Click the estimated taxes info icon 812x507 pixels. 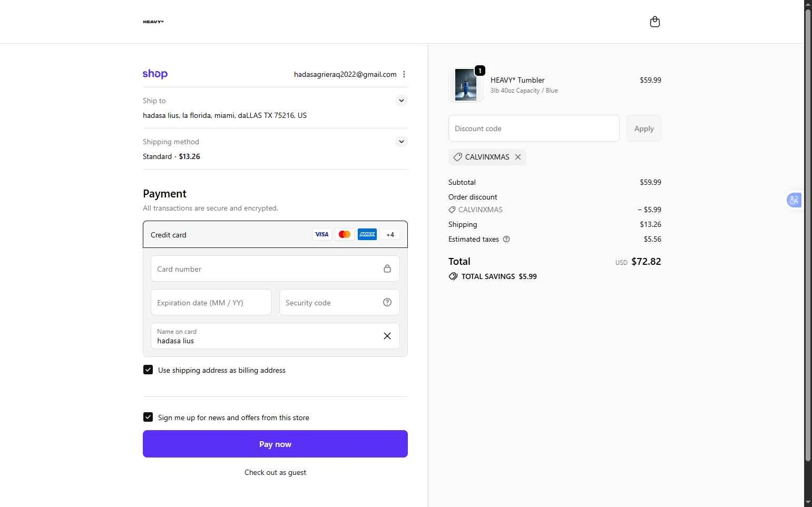[506, 239]
